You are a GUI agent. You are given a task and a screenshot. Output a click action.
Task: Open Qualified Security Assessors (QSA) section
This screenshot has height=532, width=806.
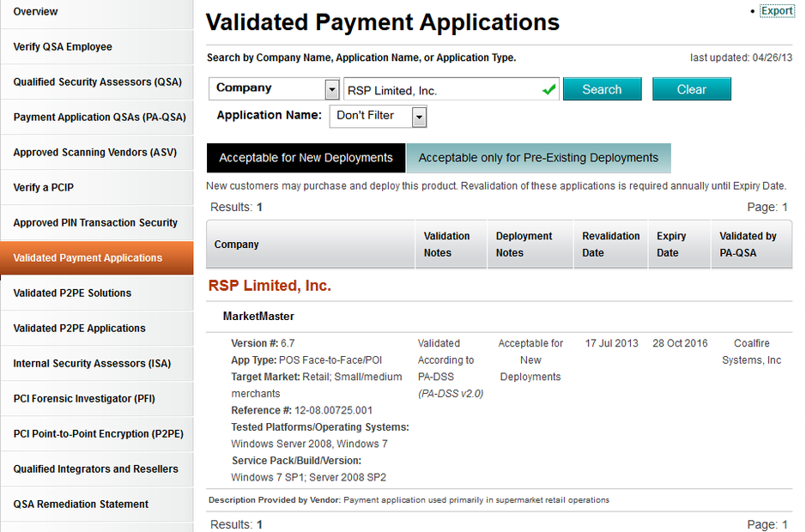(x=97, y=82)
